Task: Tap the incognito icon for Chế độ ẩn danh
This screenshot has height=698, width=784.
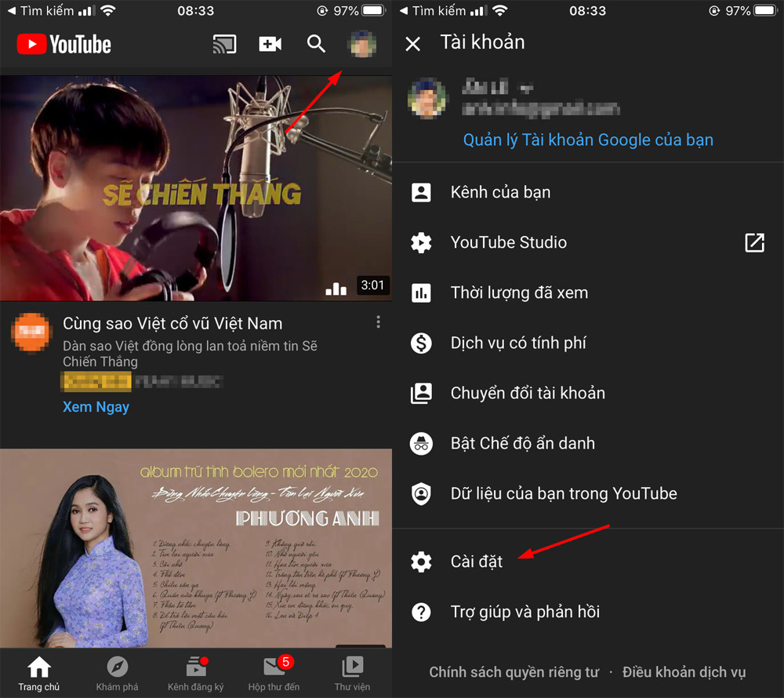Action: (421, 443)
